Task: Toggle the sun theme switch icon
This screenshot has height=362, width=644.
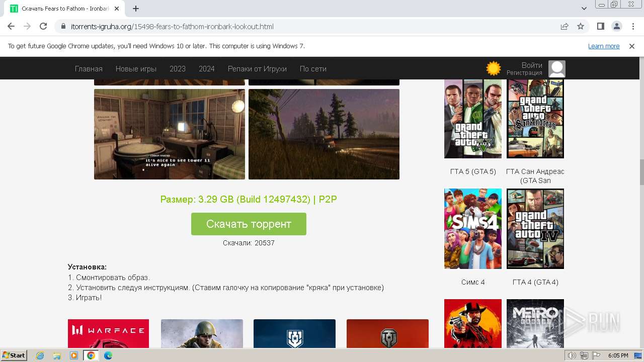Action: pyautogui.click(x=494, y=68)
